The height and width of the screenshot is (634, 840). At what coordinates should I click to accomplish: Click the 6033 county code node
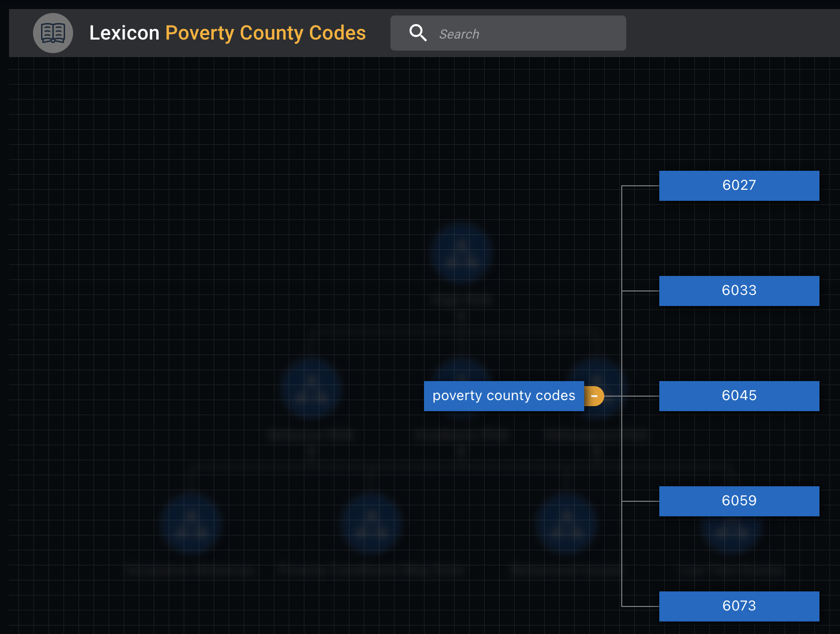pos(739,290)
